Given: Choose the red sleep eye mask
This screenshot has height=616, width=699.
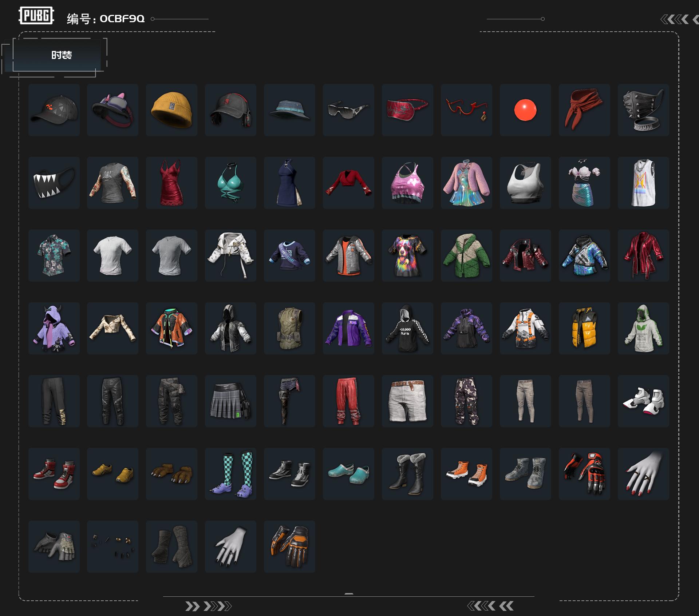Looking at the screenshot, I should coord(407,110).
